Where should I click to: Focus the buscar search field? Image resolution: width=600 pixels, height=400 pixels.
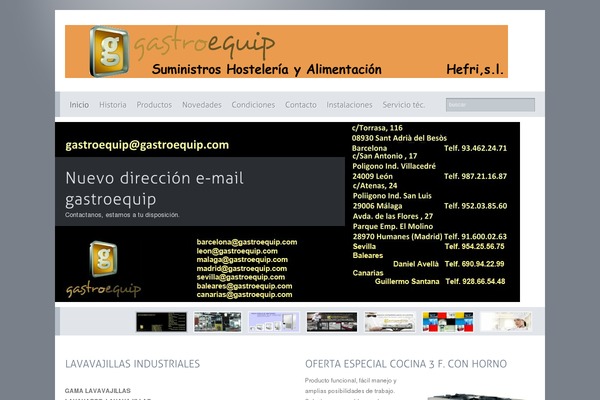pyautogui.click(x=490, y=105)
